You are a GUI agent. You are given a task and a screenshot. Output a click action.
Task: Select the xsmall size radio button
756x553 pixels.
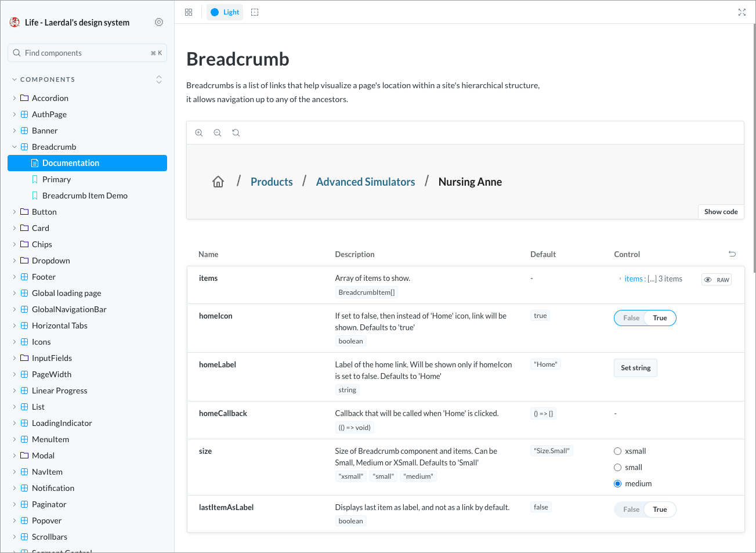(618, 451)
